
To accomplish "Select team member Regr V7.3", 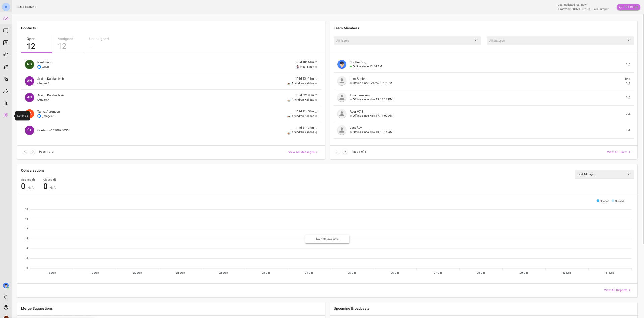I will [484, 114].
